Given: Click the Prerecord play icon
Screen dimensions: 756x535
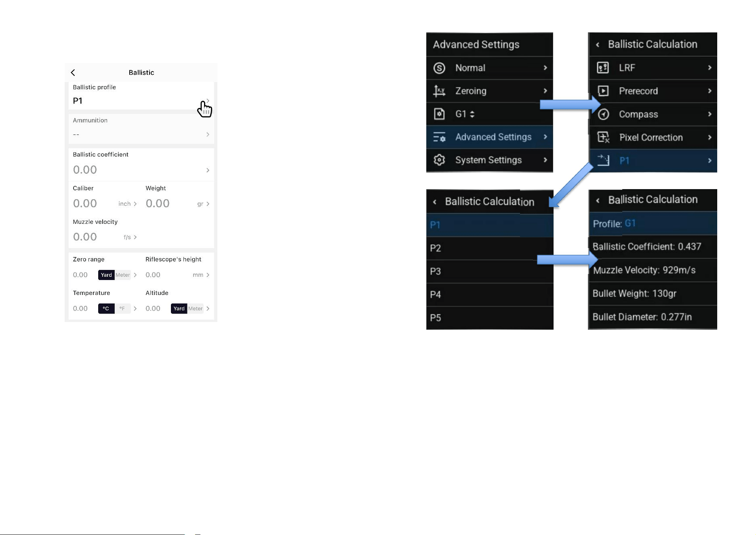Looking at the screenshot, I should pos(603,91).
